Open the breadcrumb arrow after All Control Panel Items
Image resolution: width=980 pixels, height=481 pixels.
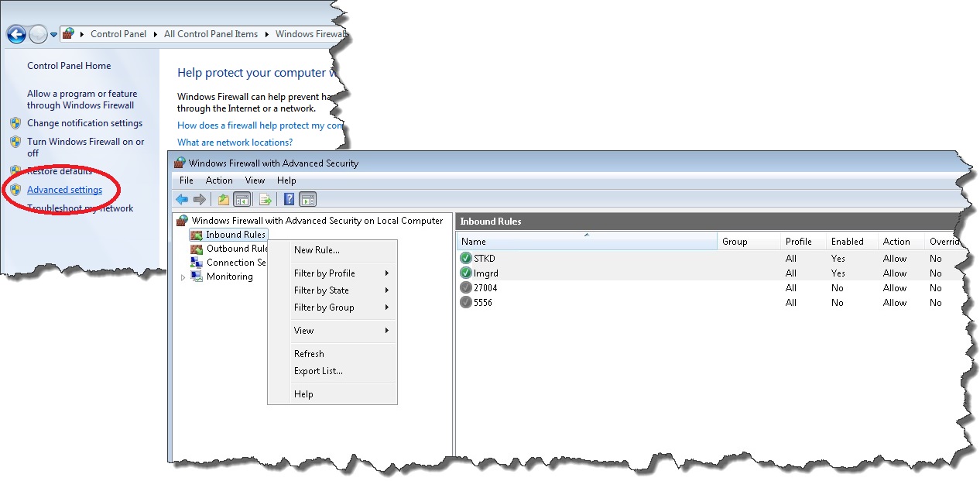pos(267,34)
